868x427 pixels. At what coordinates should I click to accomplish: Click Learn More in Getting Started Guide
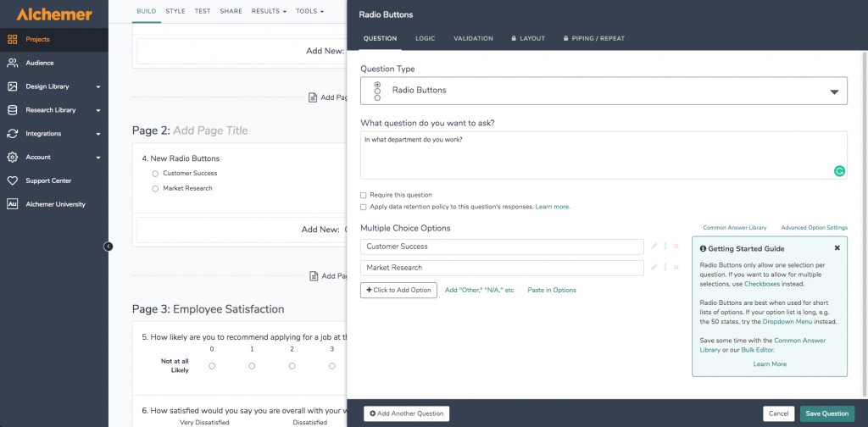(770, 364)
